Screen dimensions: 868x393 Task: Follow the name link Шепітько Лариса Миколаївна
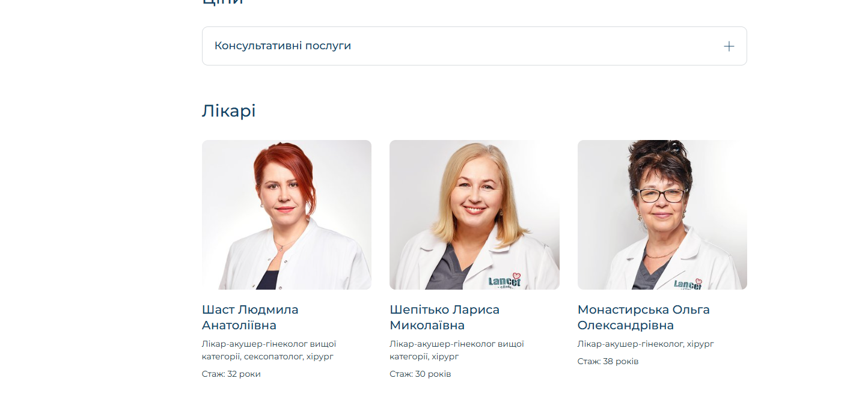tap(444, 317)
